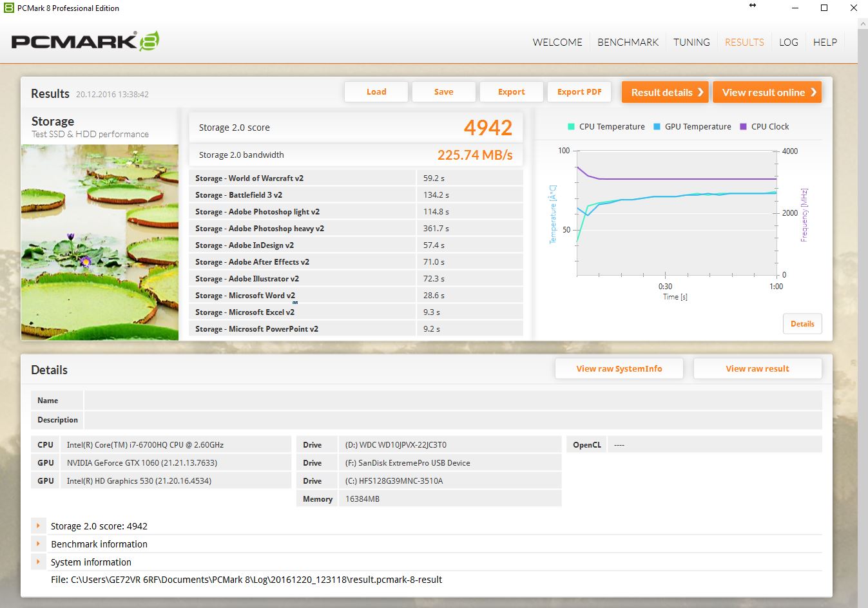The width and height of the screenshot is (868, 608).
Task: Select the World of Warcraft v2 row
Action: (356, 178)
